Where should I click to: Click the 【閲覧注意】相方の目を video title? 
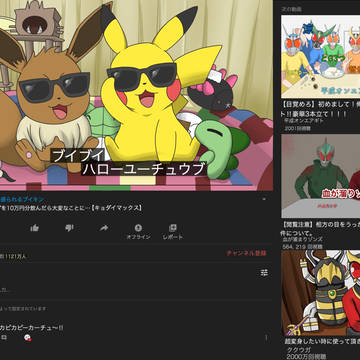[321, 228]
